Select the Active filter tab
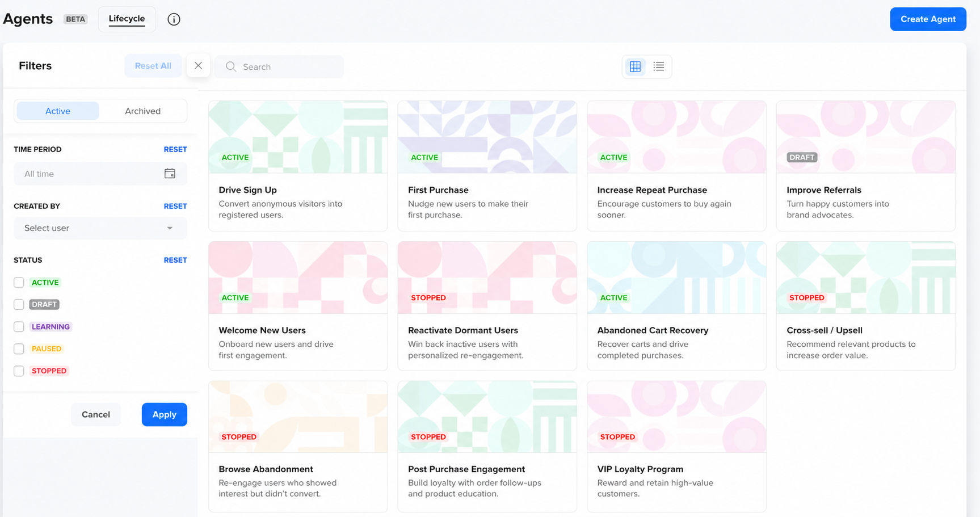This screenshot has height=517, width=980. coord(58,111)
